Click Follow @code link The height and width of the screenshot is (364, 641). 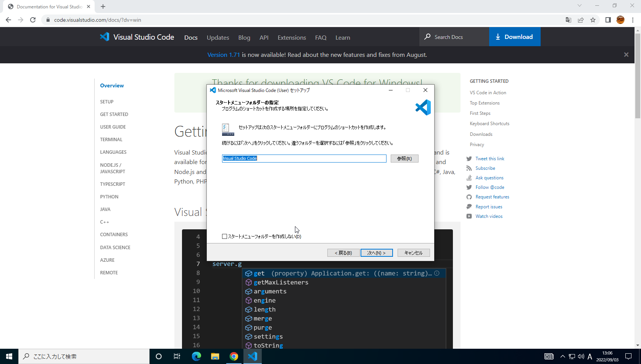(490, 187)
